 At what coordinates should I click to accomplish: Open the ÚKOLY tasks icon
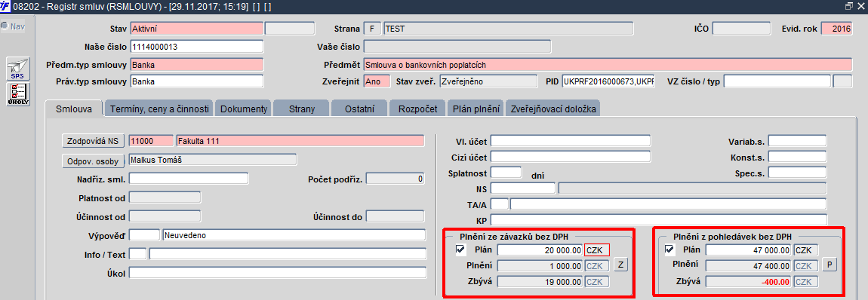tap(17, 94)
